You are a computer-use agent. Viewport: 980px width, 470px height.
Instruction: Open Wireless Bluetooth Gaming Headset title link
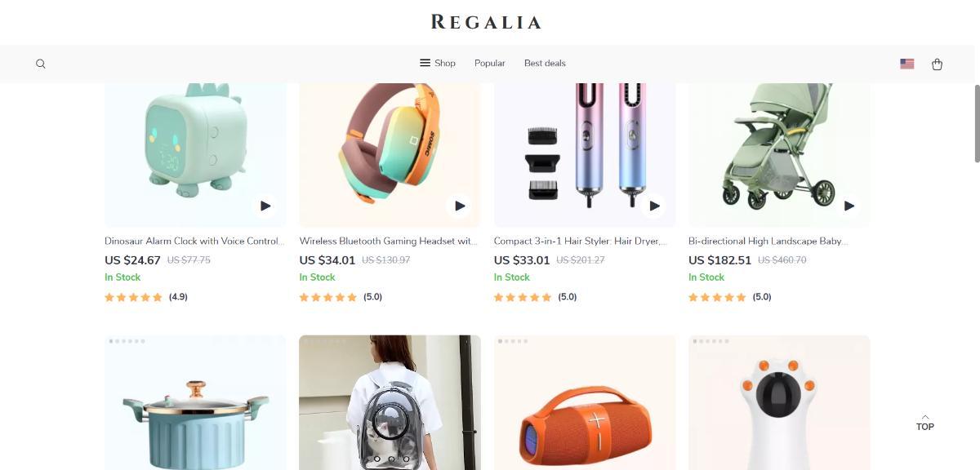click(389, 241)
